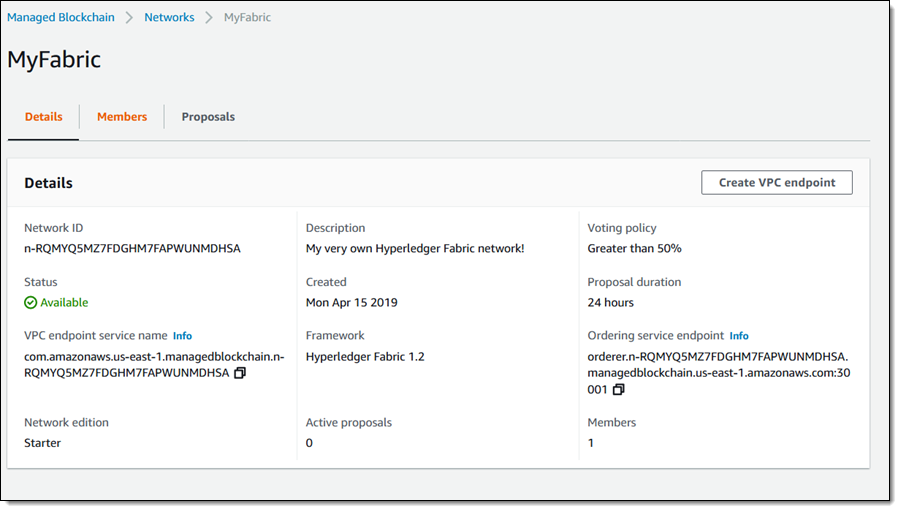Click the green Available status checkmark
Screen dimensions: 900x511
pos(31,303)
